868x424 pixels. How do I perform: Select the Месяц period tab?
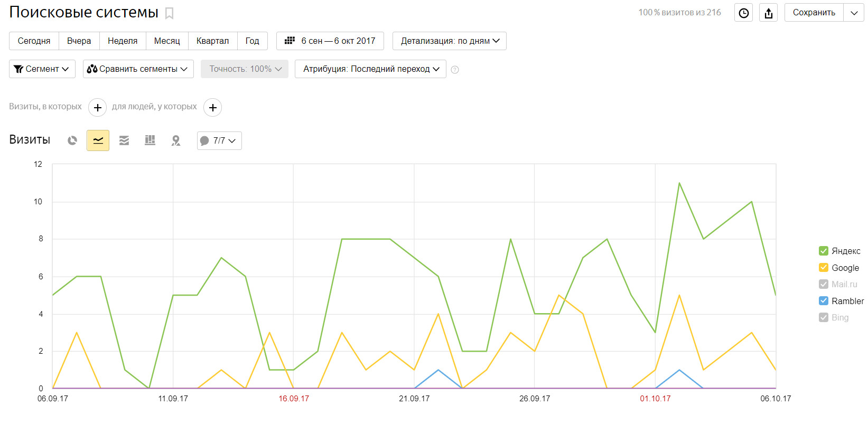click(x=167, y=41)
